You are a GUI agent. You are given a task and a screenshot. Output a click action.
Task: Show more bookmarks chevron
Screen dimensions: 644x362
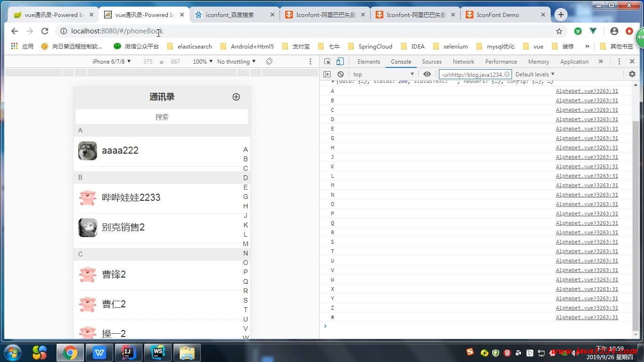coord(587,46)
